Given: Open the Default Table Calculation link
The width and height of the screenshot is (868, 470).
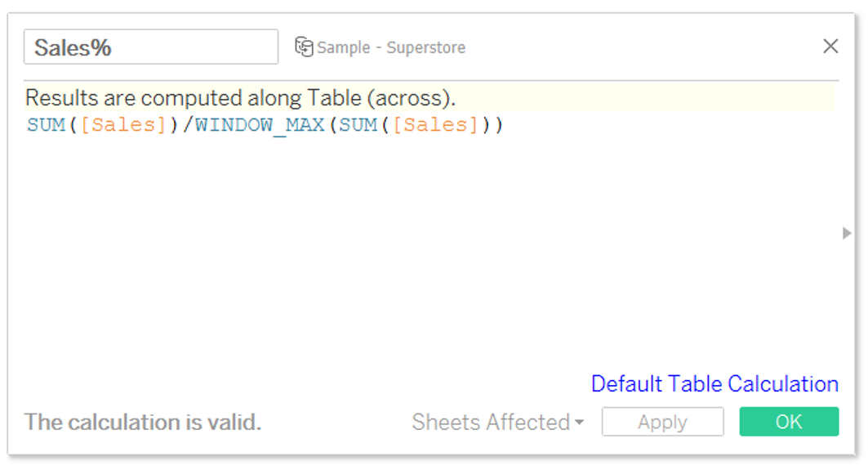Looking at the screenshot, I should pos(714,383).
